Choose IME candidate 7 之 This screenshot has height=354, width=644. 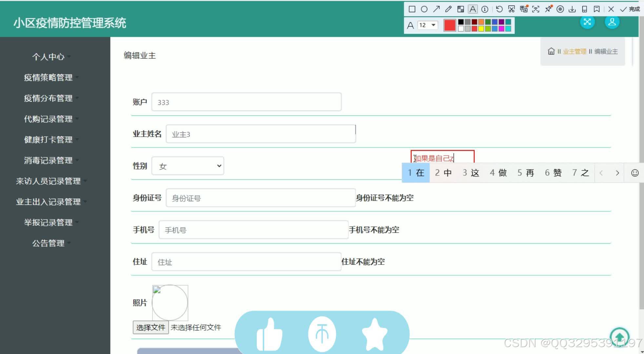pos(580,173)
